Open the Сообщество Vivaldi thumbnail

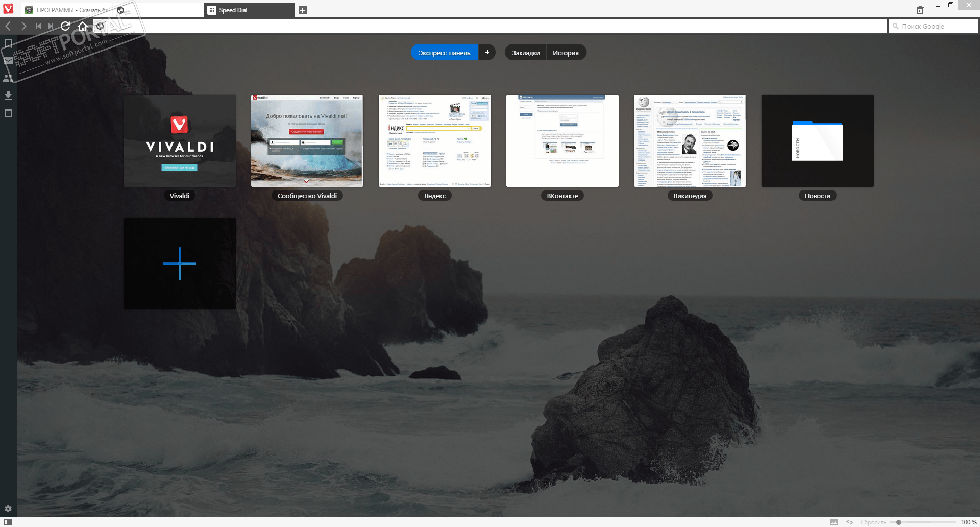[307, 141]
